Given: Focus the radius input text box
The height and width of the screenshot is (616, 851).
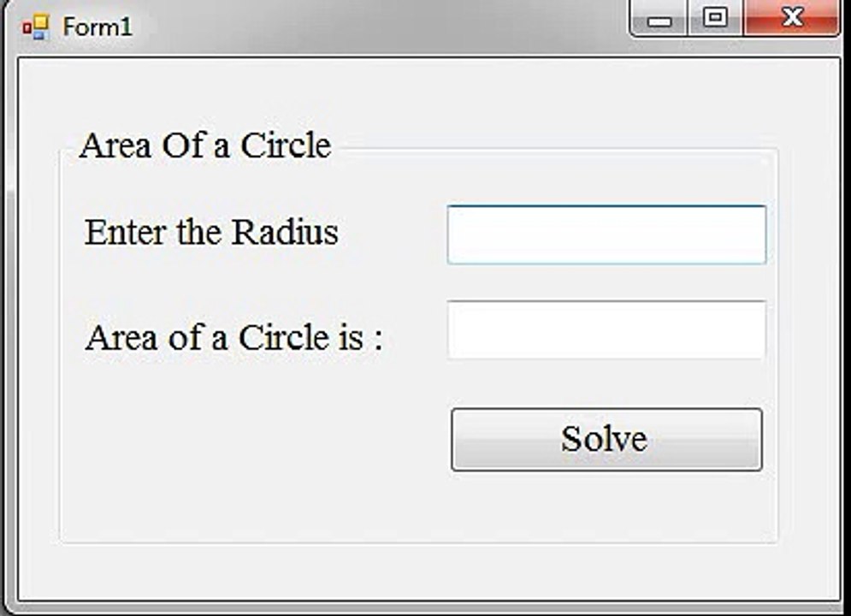Looking at the screenshot, I should [606, 235].
